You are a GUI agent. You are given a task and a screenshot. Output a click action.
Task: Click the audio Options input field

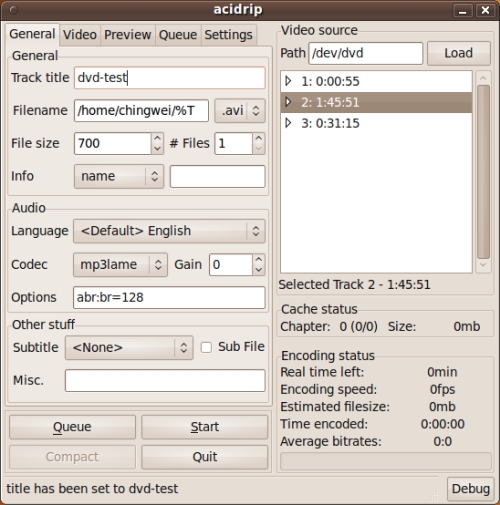tap(169, 297)
